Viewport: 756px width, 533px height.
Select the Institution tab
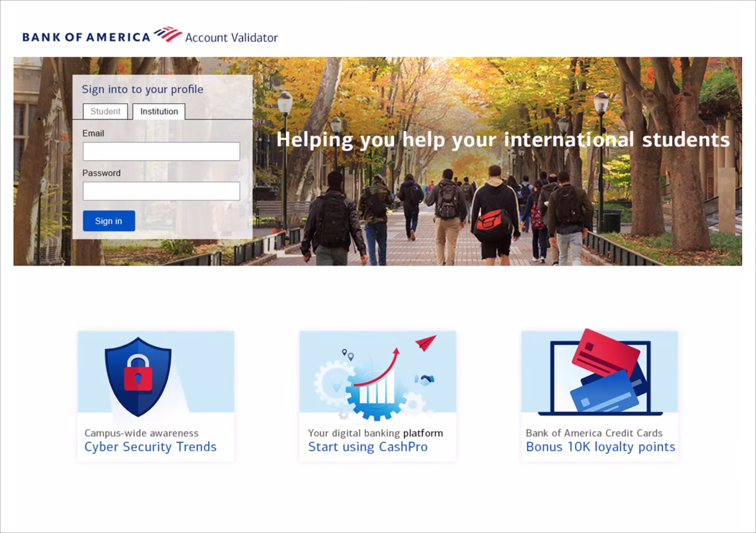tap(159, 111)
